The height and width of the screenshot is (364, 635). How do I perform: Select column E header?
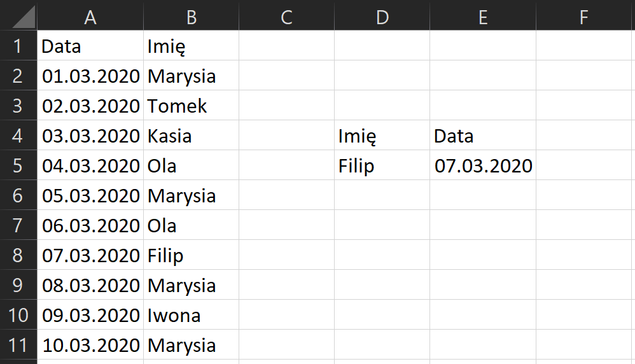coord(483,16)
